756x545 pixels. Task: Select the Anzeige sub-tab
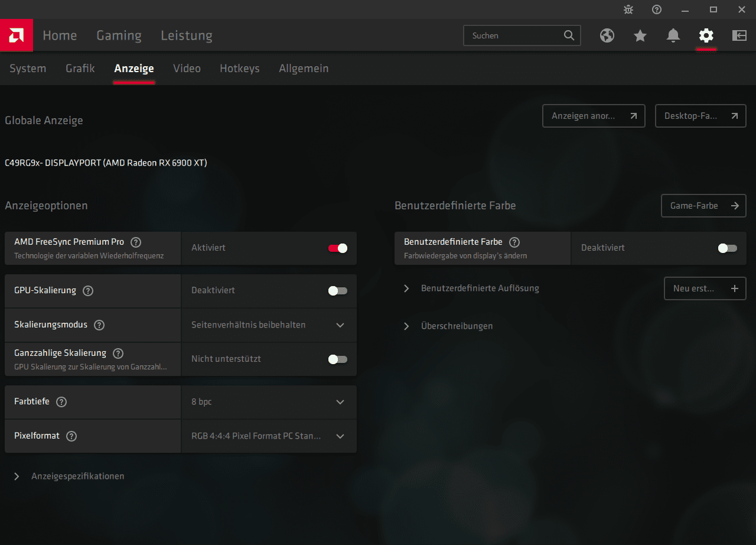tap(134, 69)
